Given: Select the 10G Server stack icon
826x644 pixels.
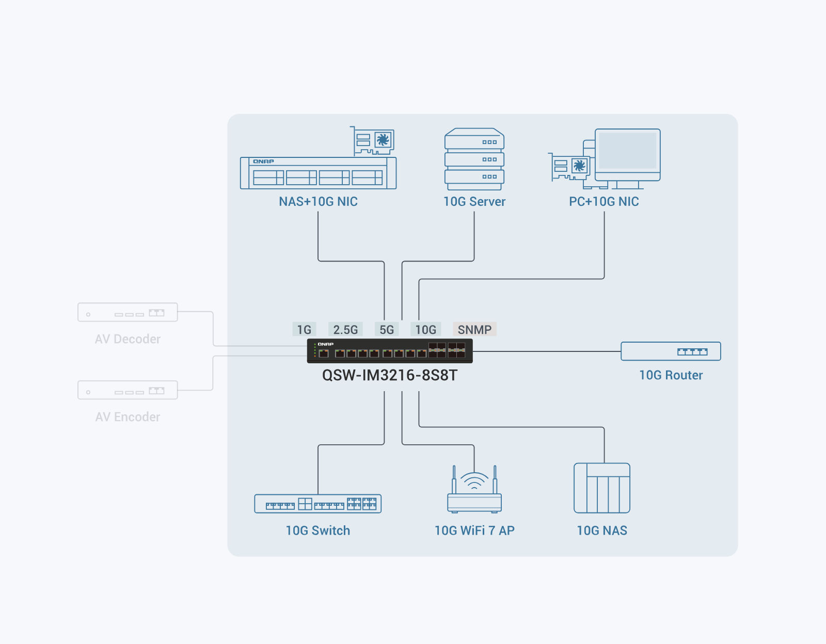Looking at the screenshot, I should pos(474,159).
